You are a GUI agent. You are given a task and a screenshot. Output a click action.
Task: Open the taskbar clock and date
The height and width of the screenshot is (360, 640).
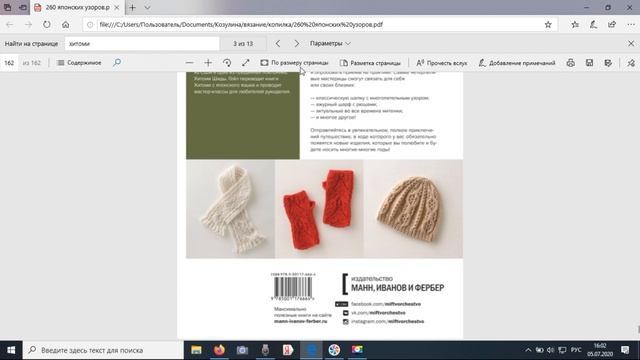coord(600,350)
